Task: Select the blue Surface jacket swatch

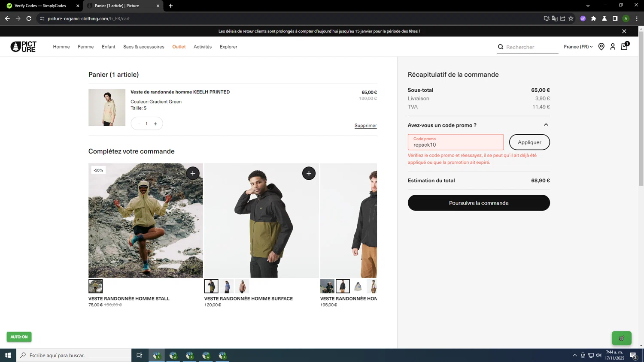Action: click(227, 286)
